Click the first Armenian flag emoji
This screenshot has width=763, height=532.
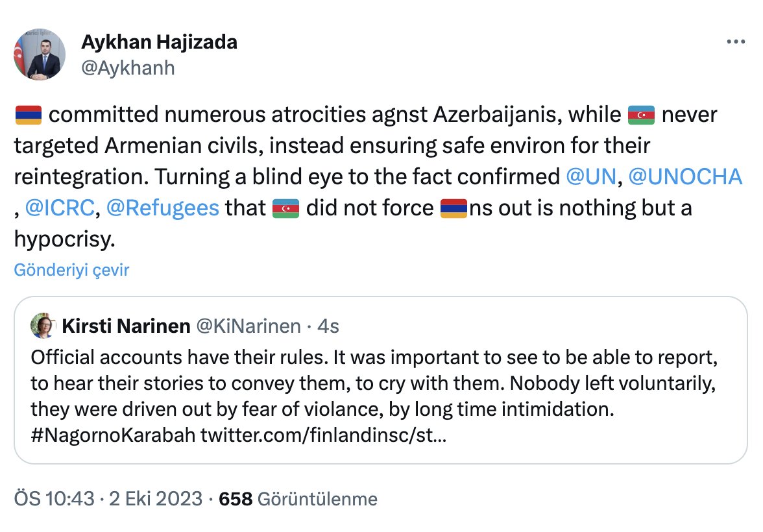tap(29, 115)
